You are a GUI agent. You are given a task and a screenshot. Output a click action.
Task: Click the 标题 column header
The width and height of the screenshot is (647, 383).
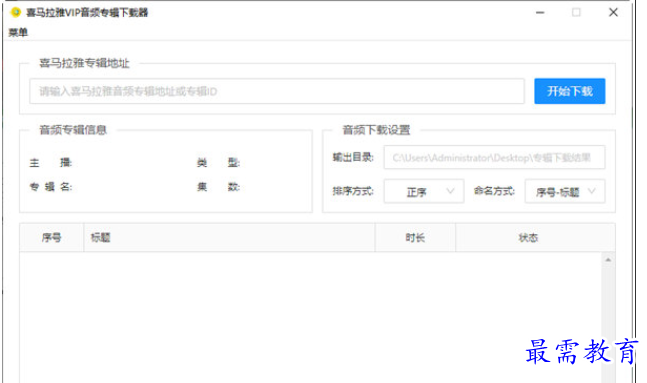(x=229, y=237)
